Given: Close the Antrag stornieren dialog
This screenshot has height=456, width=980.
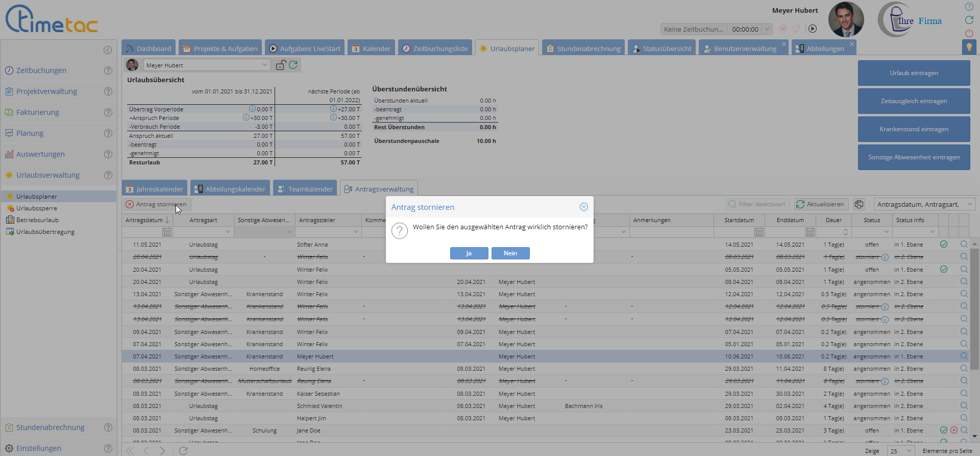Looking at the screenshot, I should tap(583, 207).
